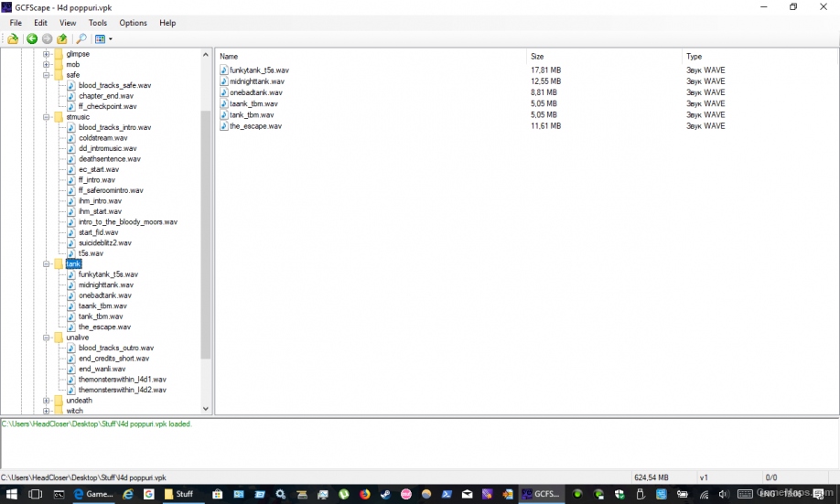Expand the witch folder node
Screen dimensions: 840x504
tap(46, 411)
